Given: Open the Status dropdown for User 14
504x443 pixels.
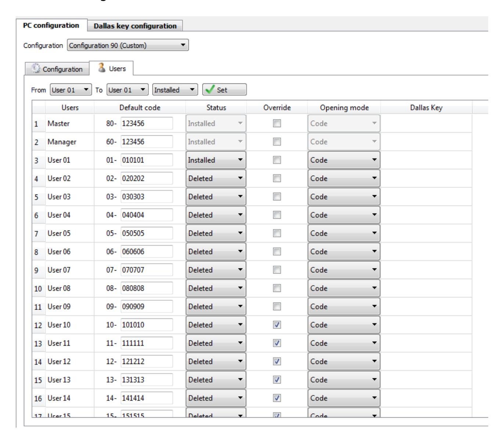Looking at the screenshot, I should coord(216,398).
